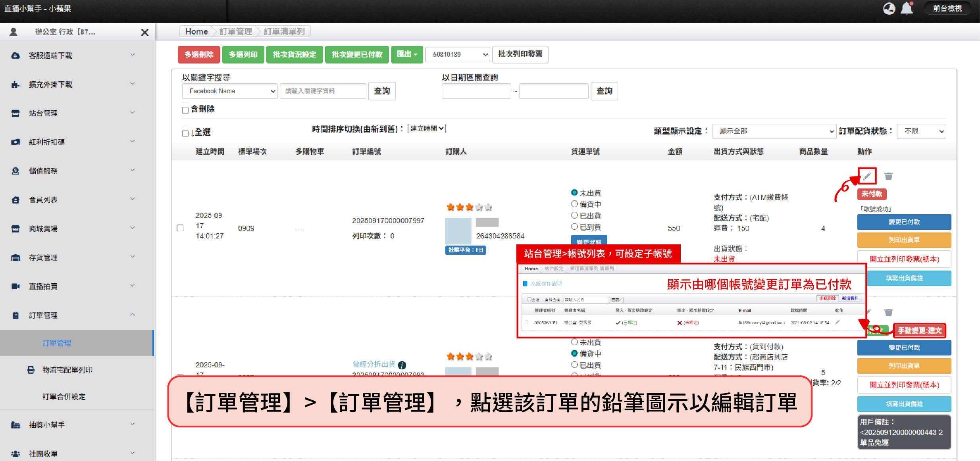Viewport: 980px width, 461px height.
Task: Open the 類型顯示設定 顯示全部 dropdown
Action: tap(774, 131)
